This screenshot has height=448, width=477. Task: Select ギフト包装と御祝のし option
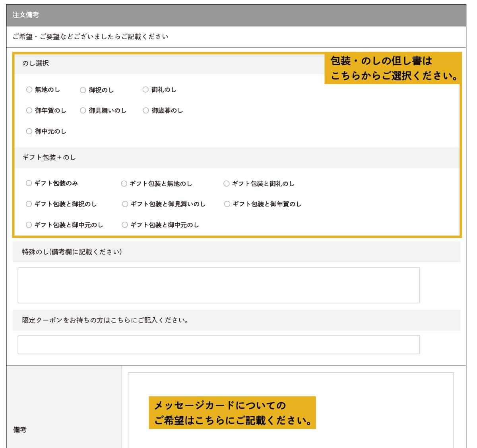point(29,204)
